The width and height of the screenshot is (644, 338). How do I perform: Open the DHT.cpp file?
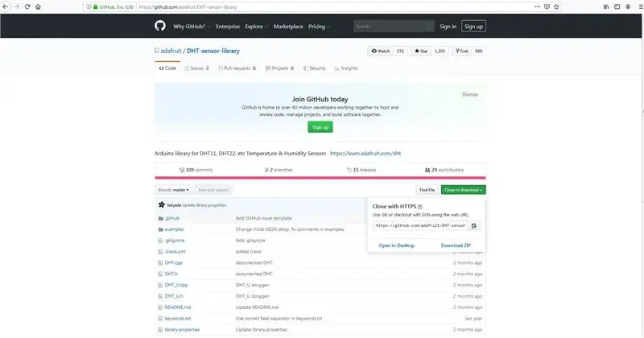pos(173,262)
